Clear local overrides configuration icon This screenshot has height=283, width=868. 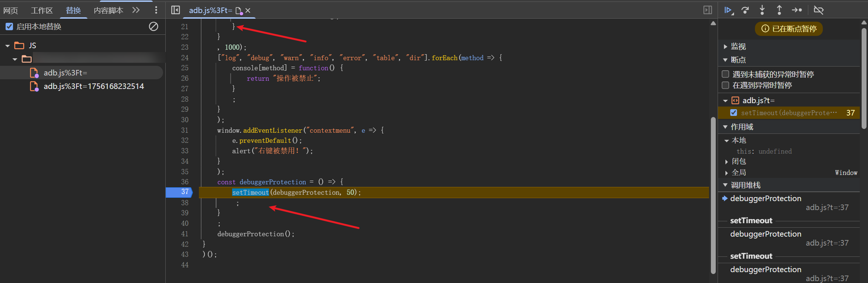tap(153, 27)
